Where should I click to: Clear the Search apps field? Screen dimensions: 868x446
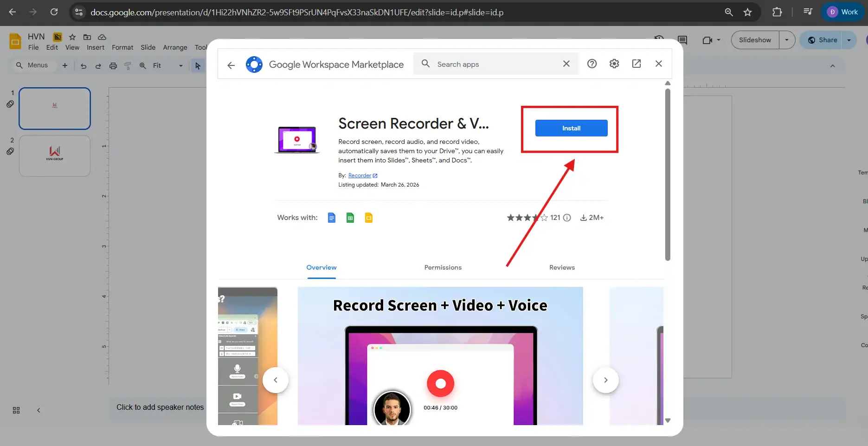566,64
